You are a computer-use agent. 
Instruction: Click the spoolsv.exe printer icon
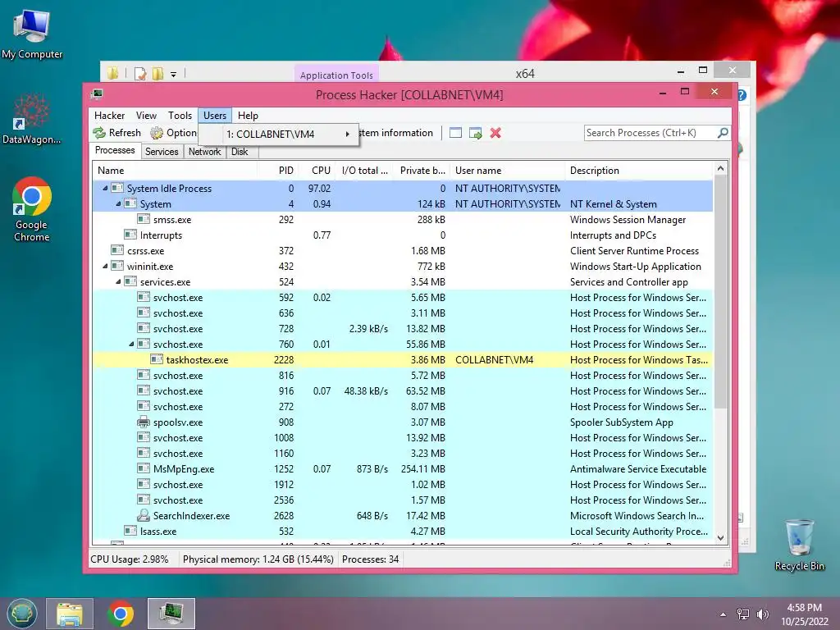tap(144, 422)
